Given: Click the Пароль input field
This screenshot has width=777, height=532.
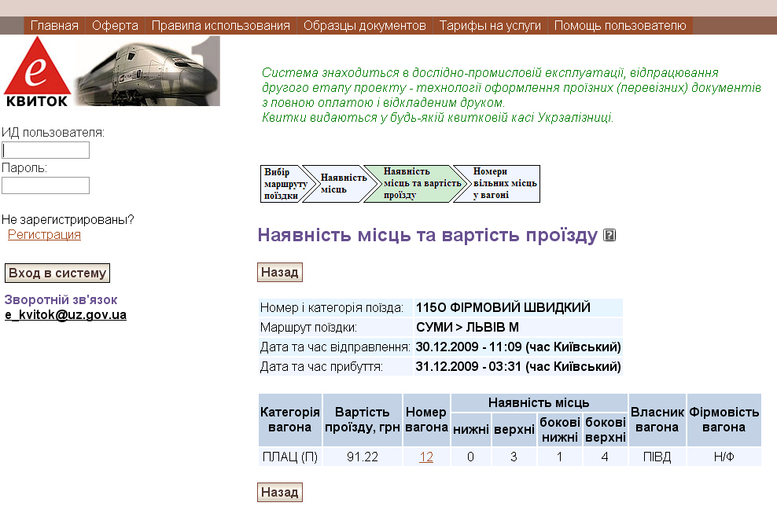Looking at the screenshot, I should click(x=46, y=185).
